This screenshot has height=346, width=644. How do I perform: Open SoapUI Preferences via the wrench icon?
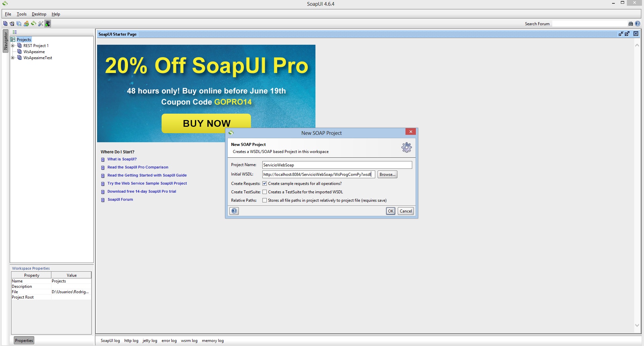(41, 24)
